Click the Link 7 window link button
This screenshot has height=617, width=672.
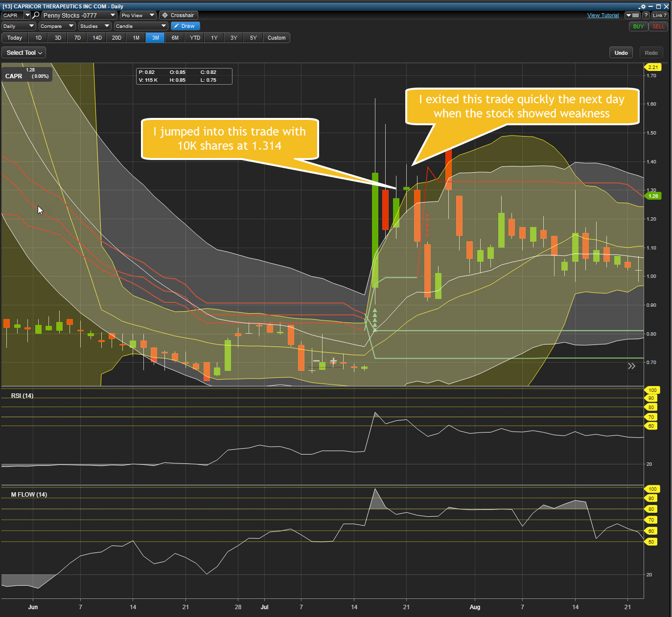coord(660,15)
